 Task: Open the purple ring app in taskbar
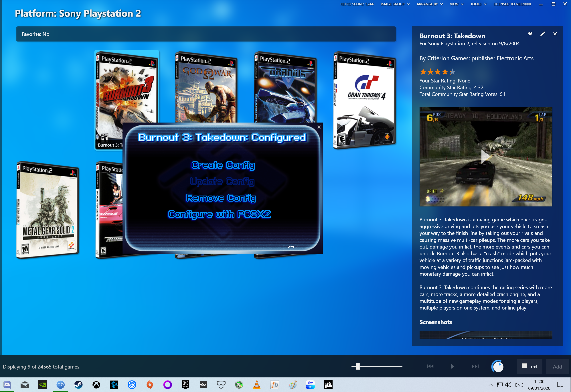[x=168, y=385]
